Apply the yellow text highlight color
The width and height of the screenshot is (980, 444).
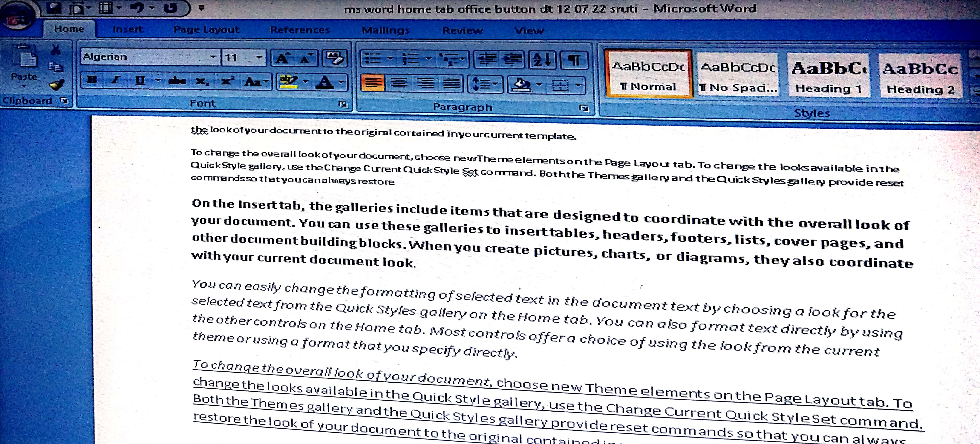click(288, 81)
